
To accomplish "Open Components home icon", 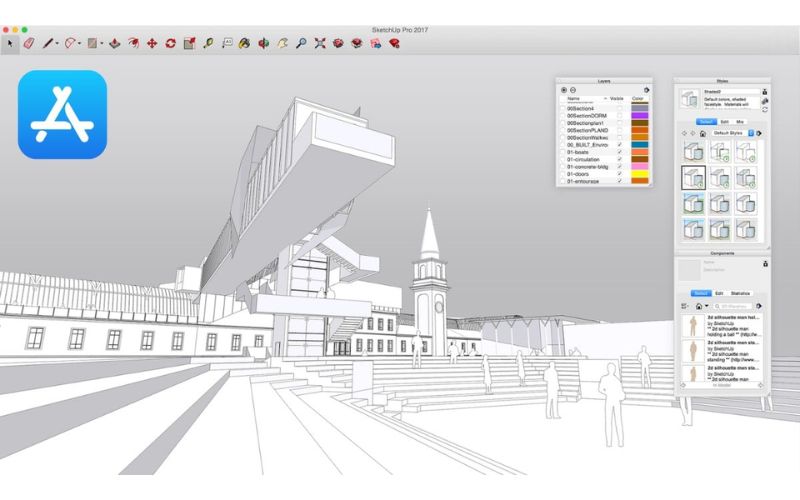I will [699, 306].
